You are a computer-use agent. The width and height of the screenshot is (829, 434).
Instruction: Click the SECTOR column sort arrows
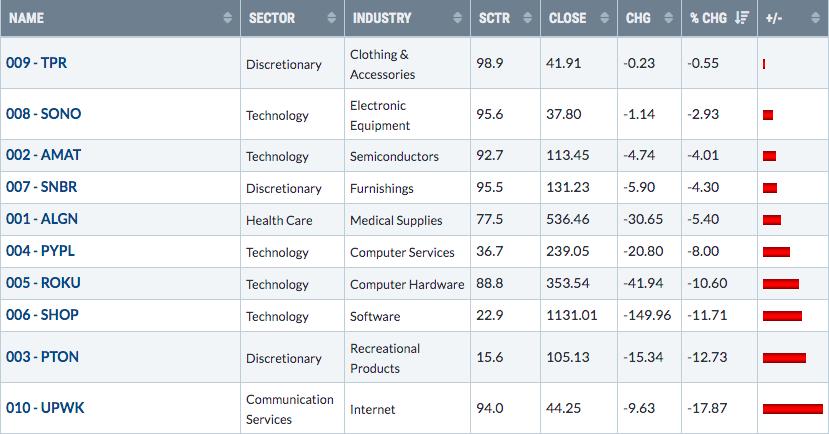click(x=331, y=18)
